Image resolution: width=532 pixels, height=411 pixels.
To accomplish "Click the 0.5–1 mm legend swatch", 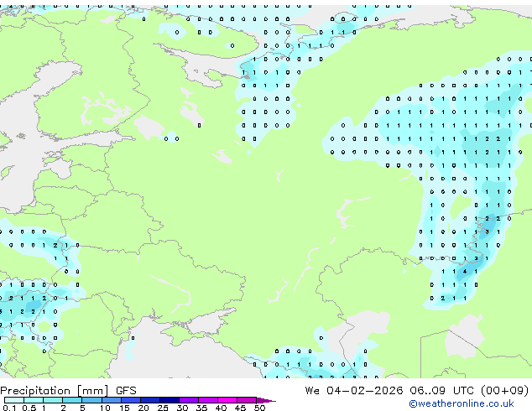I will 34,400.
